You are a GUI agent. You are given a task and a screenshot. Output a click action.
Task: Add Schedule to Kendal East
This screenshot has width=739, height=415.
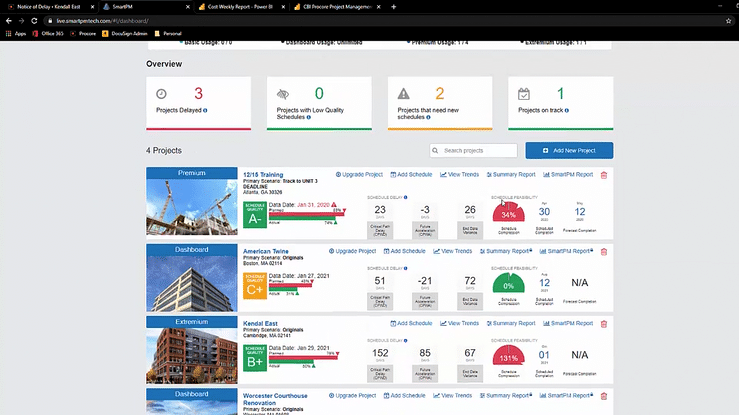[x=411, y=324]
